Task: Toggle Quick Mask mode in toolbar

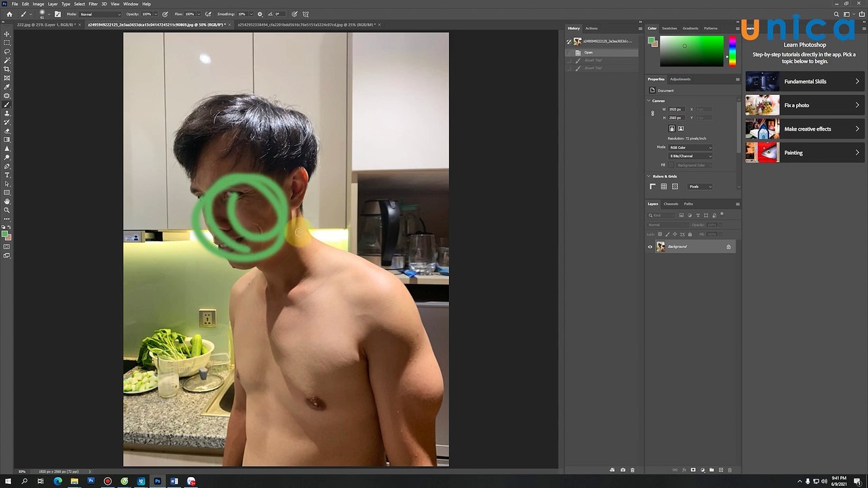Action: tap(7, 247)
